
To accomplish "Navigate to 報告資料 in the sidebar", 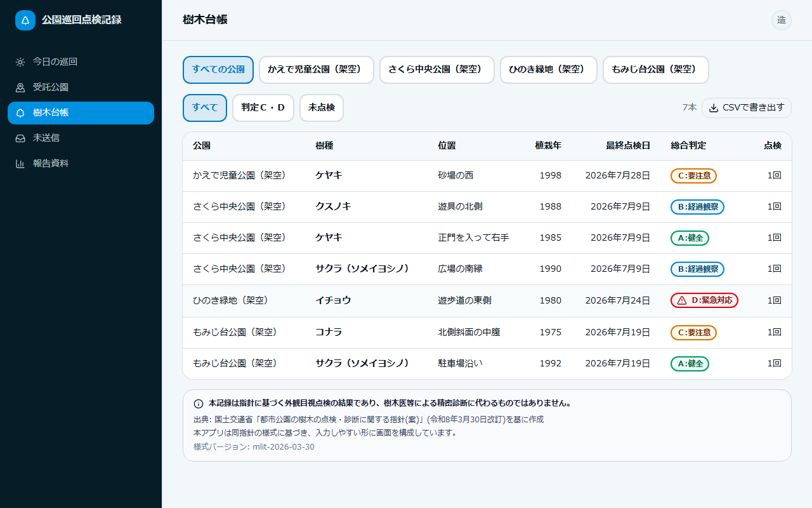I will coord(81,164).
